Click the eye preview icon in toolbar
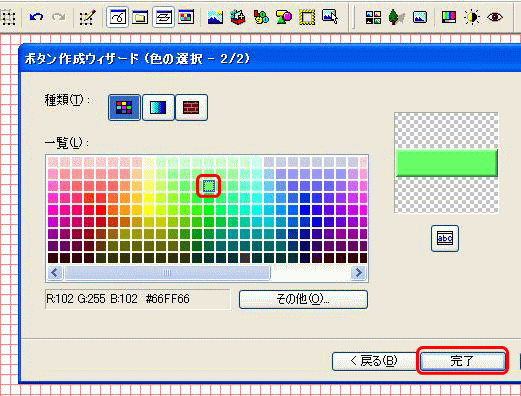 click(495, 17)
